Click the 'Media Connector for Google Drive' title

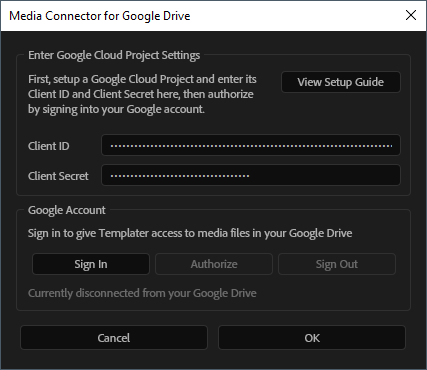(100, 16)
